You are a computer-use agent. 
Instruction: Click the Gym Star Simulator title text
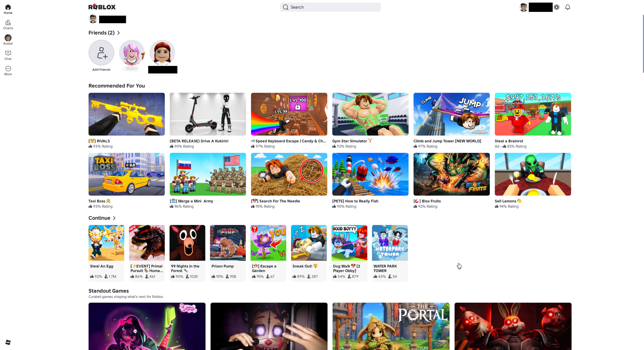point(352,141)
